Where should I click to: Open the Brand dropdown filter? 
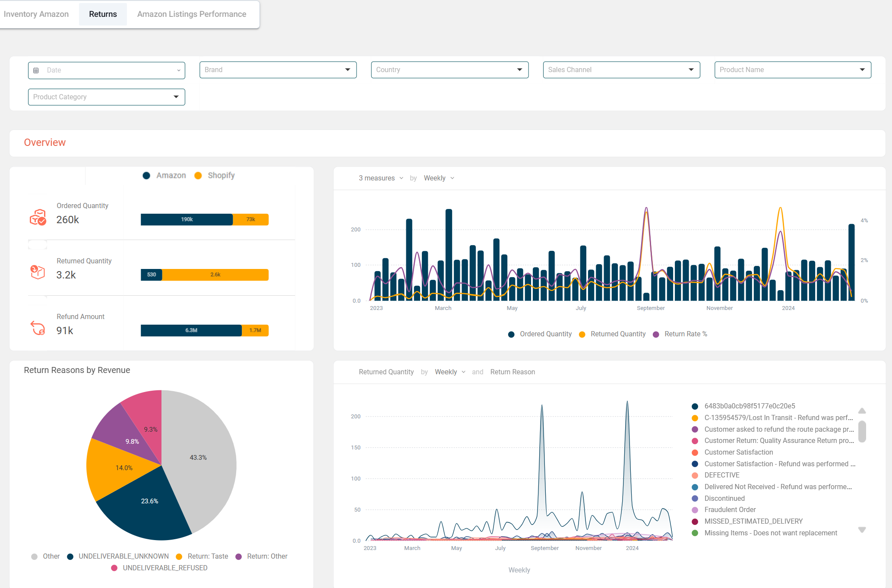point(278,70)
